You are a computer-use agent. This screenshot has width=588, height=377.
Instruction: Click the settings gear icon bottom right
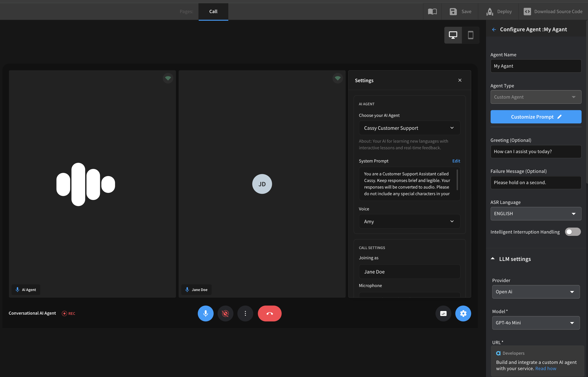[463, 313]
